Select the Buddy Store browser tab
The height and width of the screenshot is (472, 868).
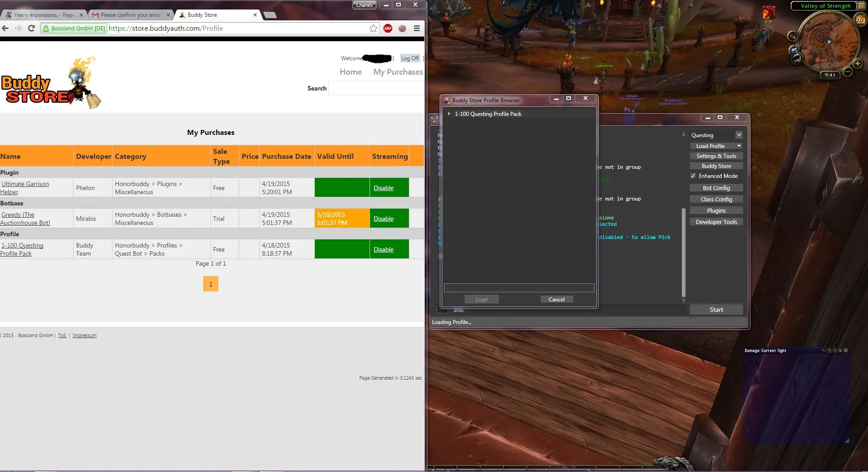(x=217, y=15)
